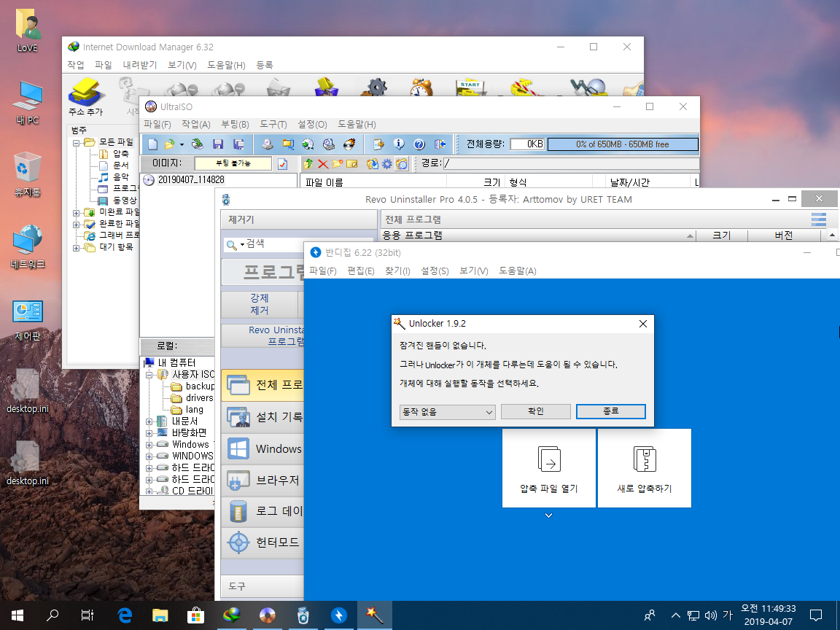This screenshot has width=840, height=630.
Task: Open 로그 데이터 section in Revo Uninstaller
Action: (262, 511)
